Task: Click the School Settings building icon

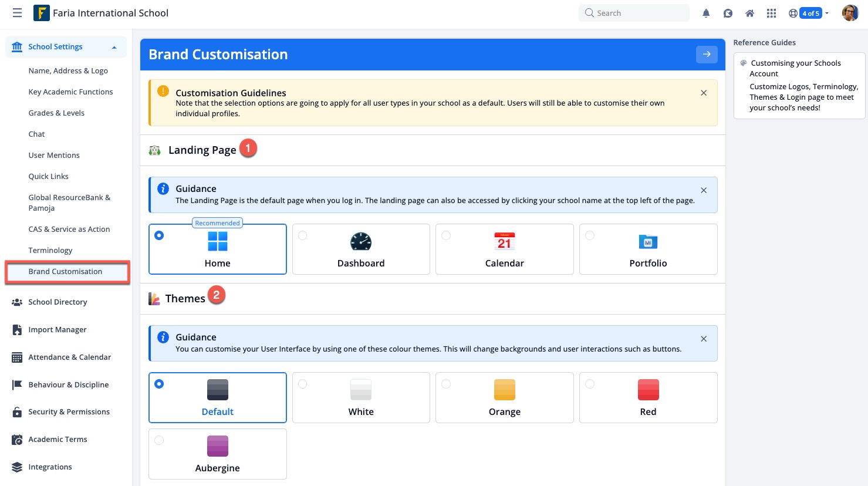Action: pyautogui.click(x=17, y=46)
